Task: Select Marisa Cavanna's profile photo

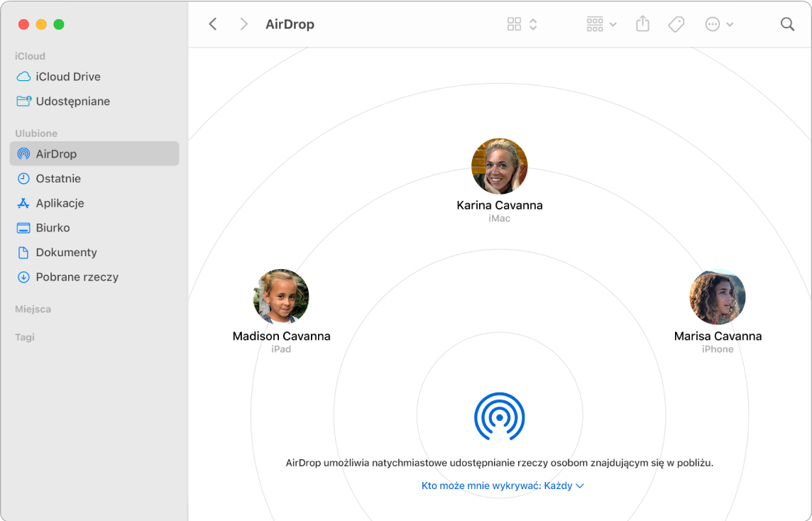Action: [x=717, y=297]
